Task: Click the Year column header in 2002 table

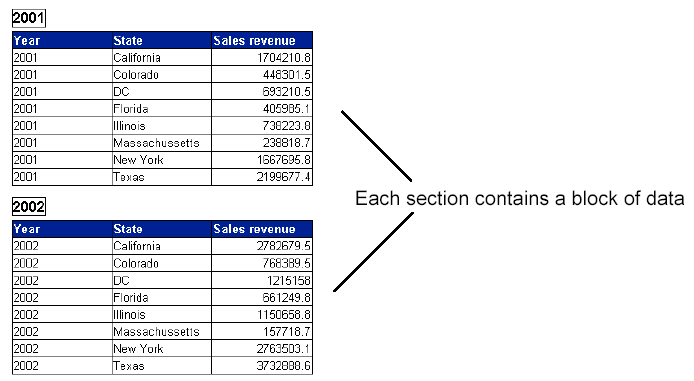Action: [62, 229]
